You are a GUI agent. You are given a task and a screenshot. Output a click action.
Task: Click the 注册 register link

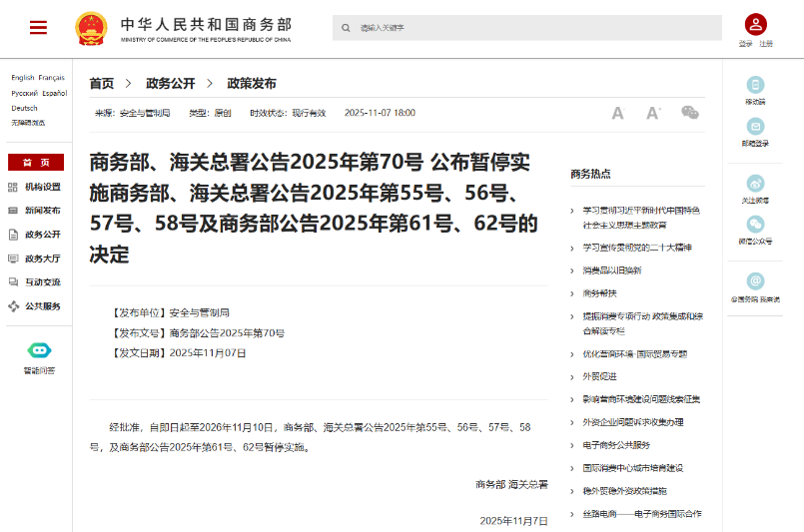coord(766,44)
